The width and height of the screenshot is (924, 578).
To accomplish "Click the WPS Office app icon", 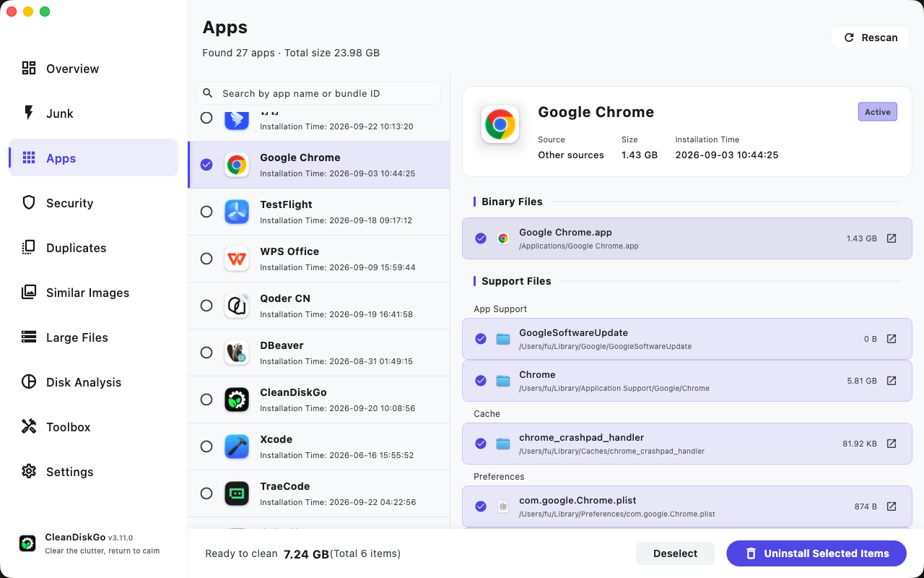I will tap(237, 259).
